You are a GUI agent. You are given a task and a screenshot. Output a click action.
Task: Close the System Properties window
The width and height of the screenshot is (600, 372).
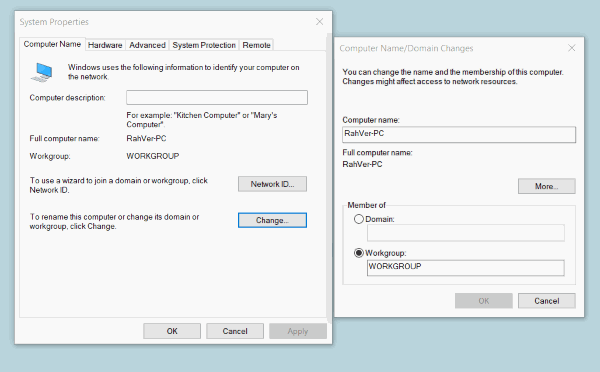[320, 22]
